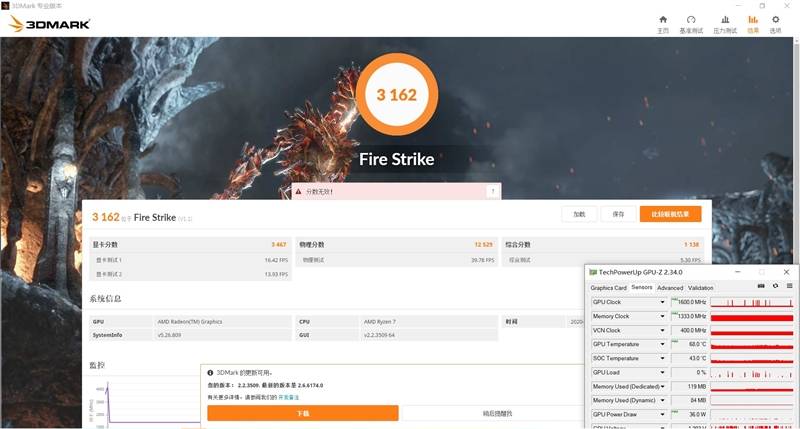800x429 pixels.
Task: Switch to the Graphics Card tab in GPU-Z
Action: [608, 287]
